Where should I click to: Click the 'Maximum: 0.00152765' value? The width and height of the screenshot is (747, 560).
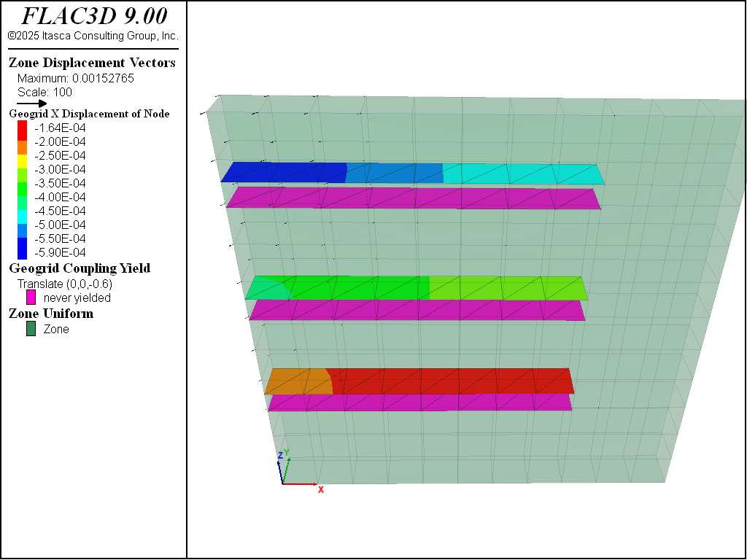76,78
